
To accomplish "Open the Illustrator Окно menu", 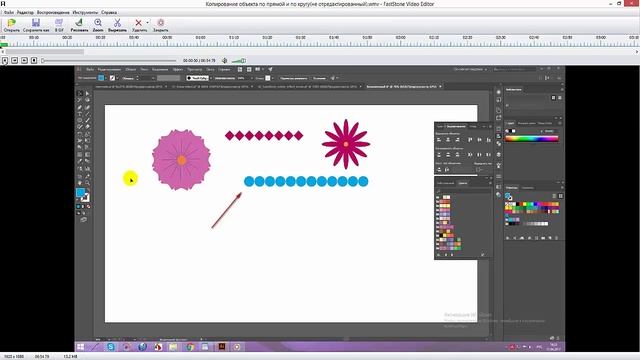I will (x=210, y=69).
